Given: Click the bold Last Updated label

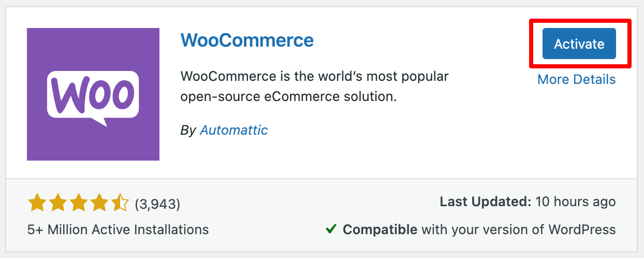Looking at the screenshot, I should pyautogui.click(x=485, y=202).
